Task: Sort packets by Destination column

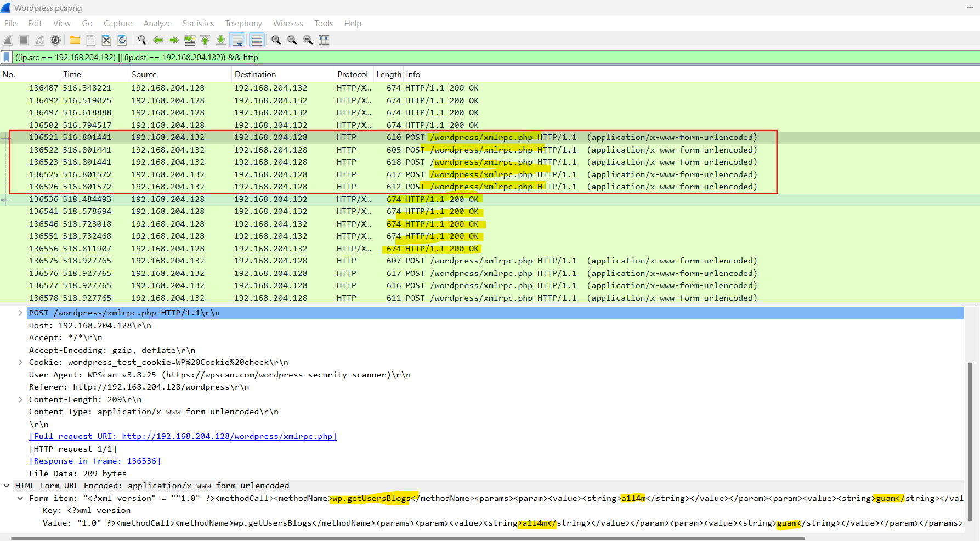Action: 283,75
